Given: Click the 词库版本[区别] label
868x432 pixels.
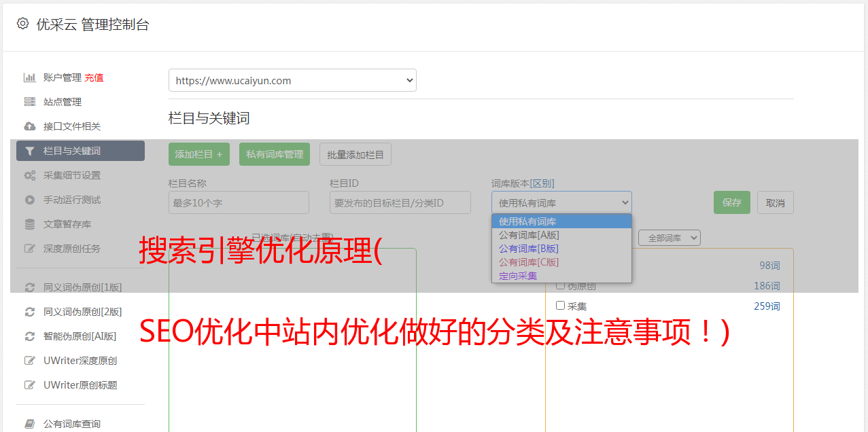Looking at the screenshot, I should pos(523,183).
